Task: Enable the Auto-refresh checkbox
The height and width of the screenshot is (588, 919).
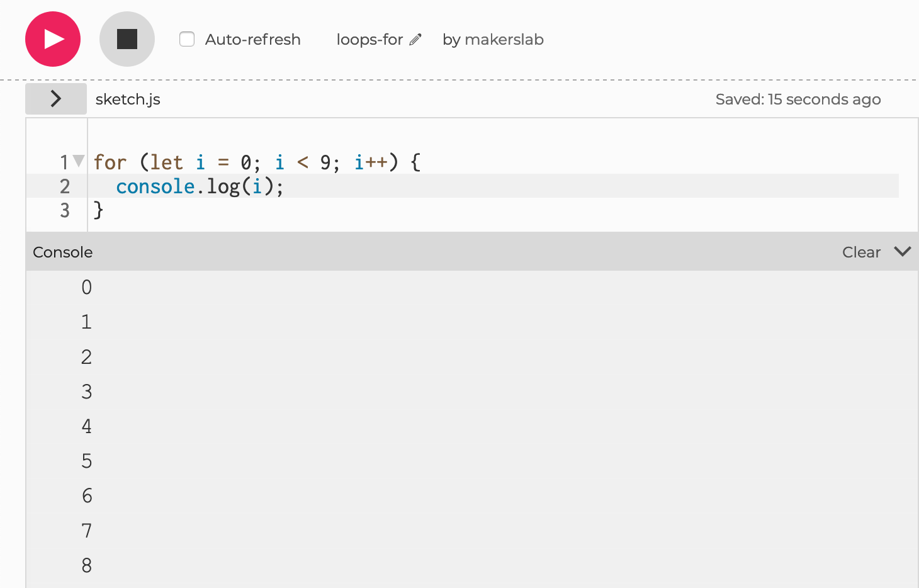Action: coord(187,39)
